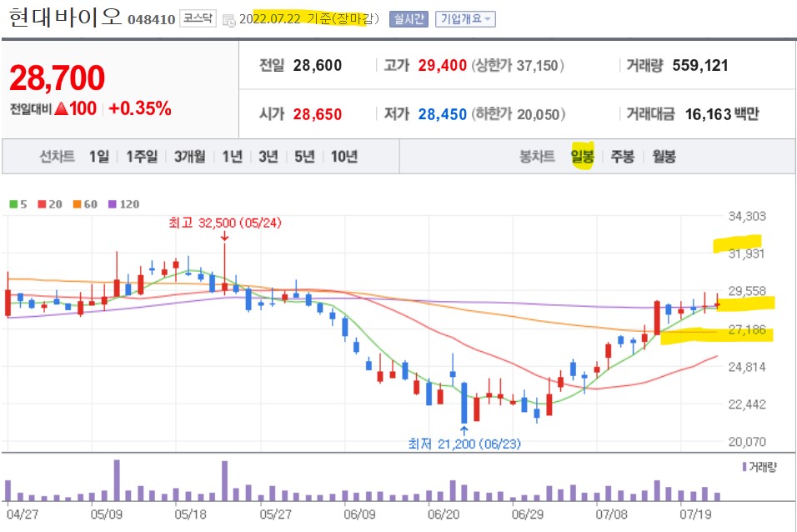Click the 실시간 real-time button
797x532 pixels.
coord(409,19)
